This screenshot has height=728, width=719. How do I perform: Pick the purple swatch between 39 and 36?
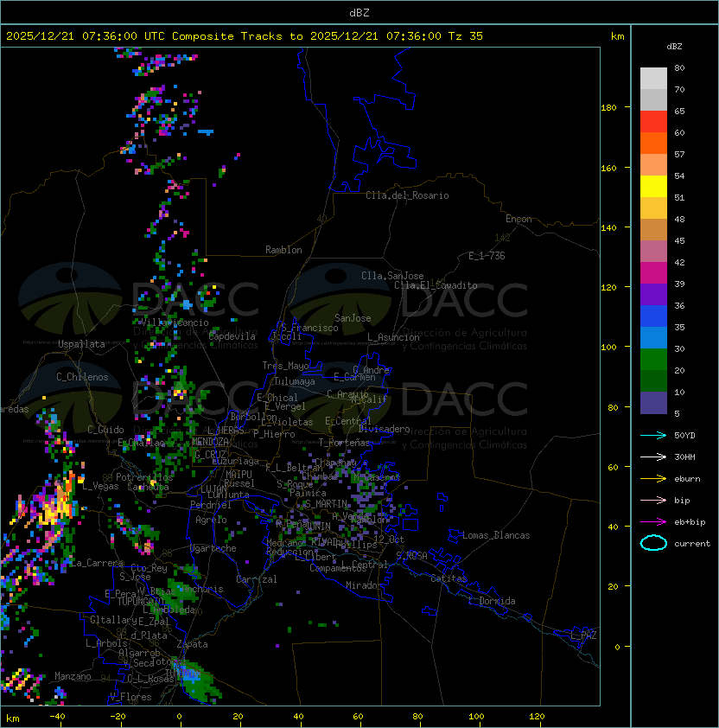(653, 295)
